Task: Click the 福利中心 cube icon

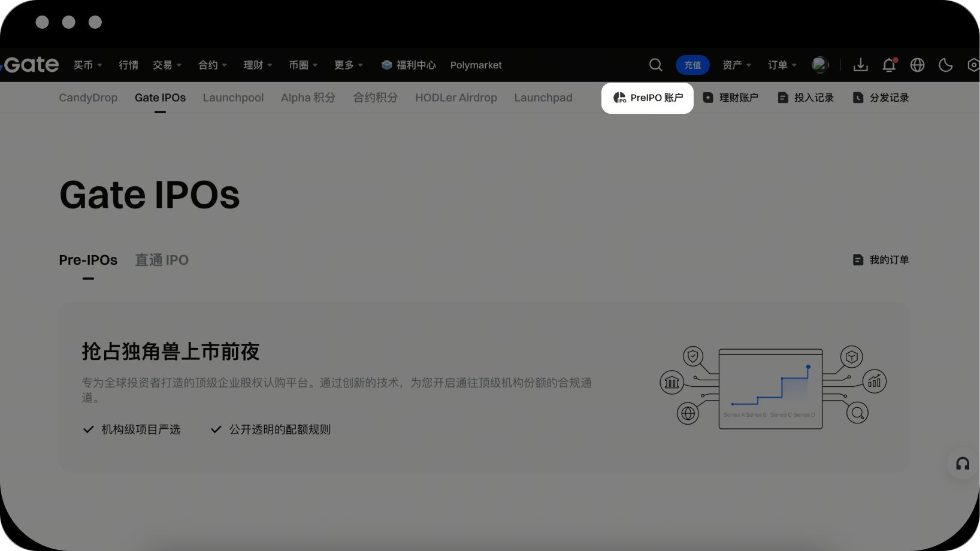Action: [387, 65]
